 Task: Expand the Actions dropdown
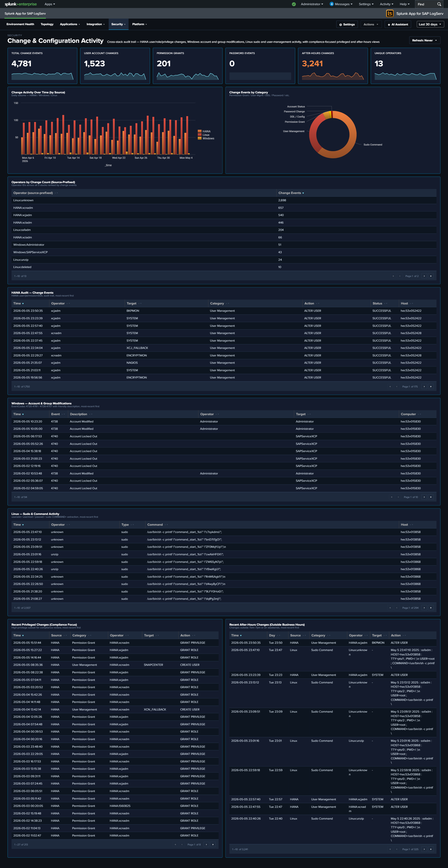point(371,24)
